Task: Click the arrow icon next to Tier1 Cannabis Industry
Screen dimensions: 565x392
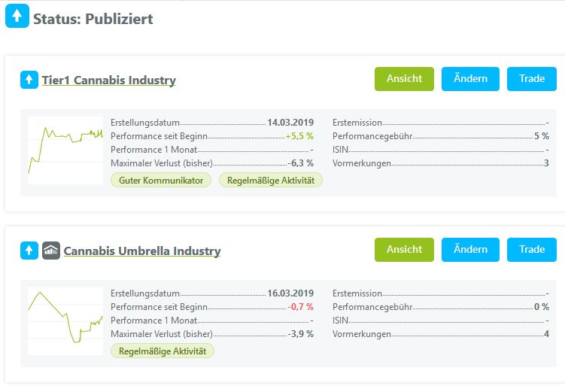Action: tap(29, 79)
